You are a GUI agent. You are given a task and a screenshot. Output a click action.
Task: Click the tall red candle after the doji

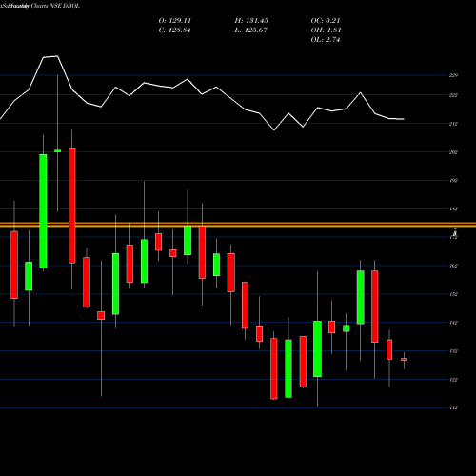click(72, 206)
